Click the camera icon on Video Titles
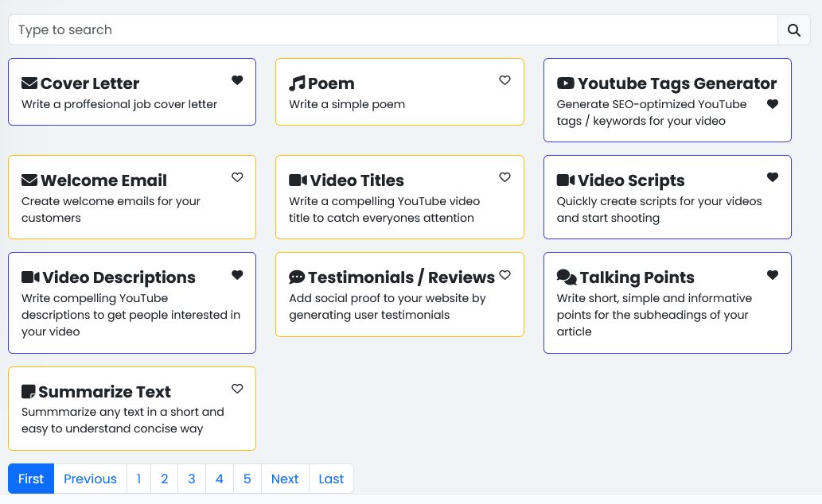 point(298,180)
